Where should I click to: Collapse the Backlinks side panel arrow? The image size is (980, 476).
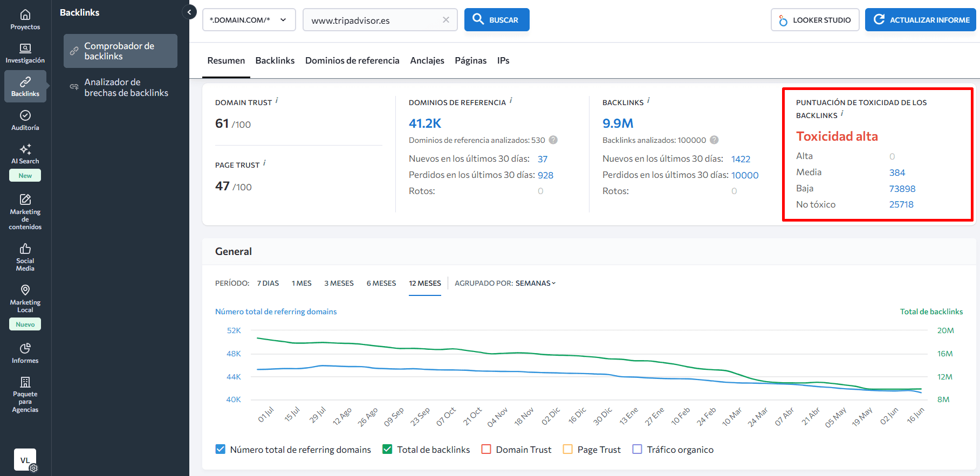189,12
